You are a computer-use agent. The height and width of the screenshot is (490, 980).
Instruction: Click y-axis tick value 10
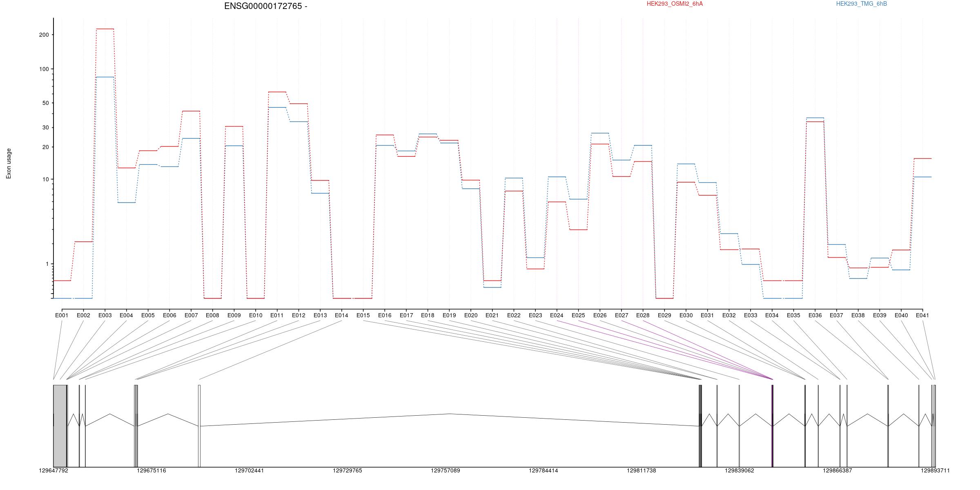point(45,180)
